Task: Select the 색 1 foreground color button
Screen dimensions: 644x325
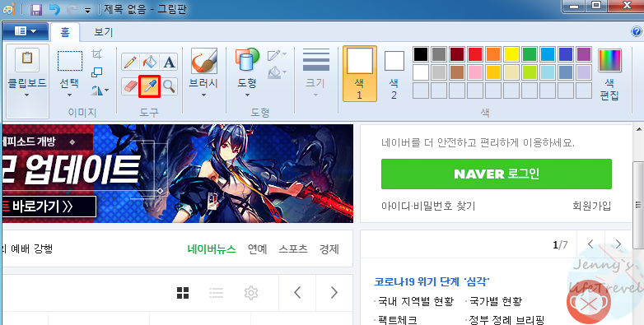Action: click(x=360, y=74)
